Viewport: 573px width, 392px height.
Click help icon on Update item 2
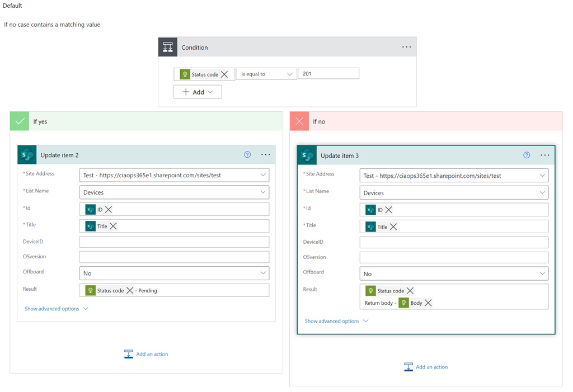(x=247, y=155)
